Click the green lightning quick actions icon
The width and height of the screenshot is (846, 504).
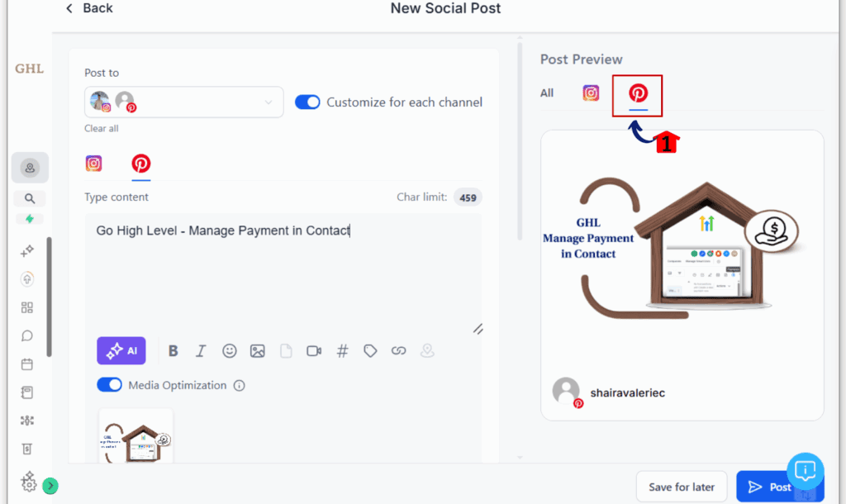tap(30, 219)
